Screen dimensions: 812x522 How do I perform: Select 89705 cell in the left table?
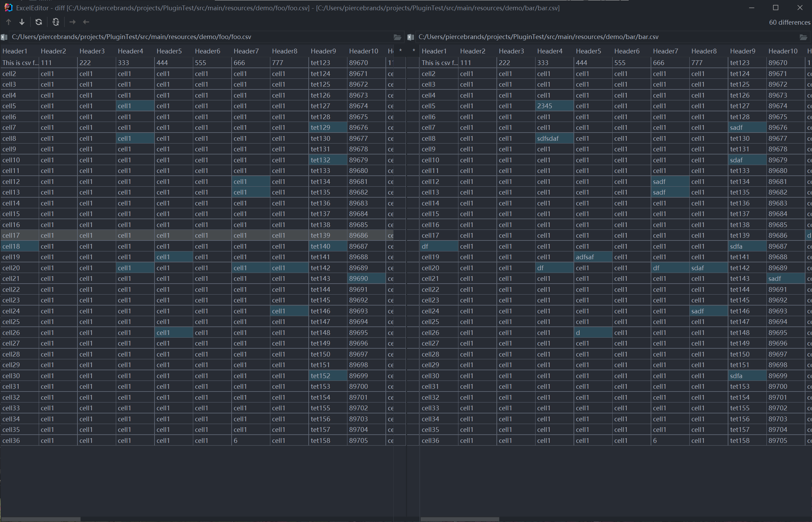tap(366, 440)
